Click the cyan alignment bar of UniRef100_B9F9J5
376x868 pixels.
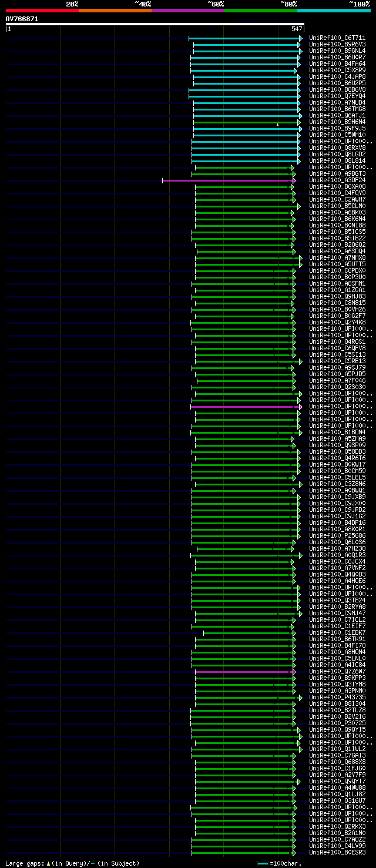pyautogui.click(x=247, y=129)
